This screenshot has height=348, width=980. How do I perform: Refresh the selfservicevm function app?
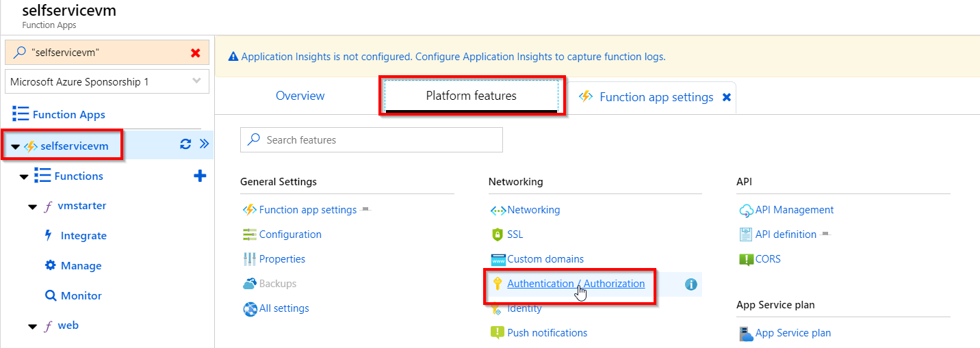click(x=185, y=144)
